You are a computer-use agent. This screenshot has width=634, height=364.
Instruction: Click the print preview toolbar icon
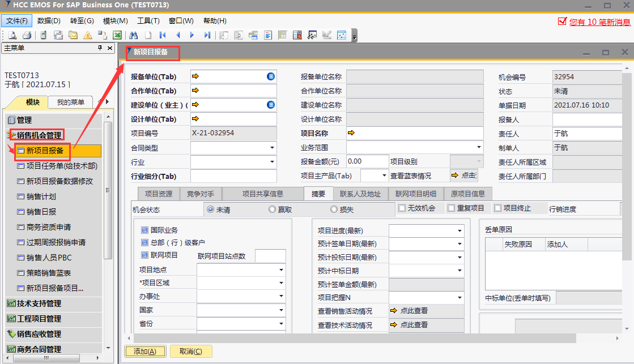click(x=12, y=35)
